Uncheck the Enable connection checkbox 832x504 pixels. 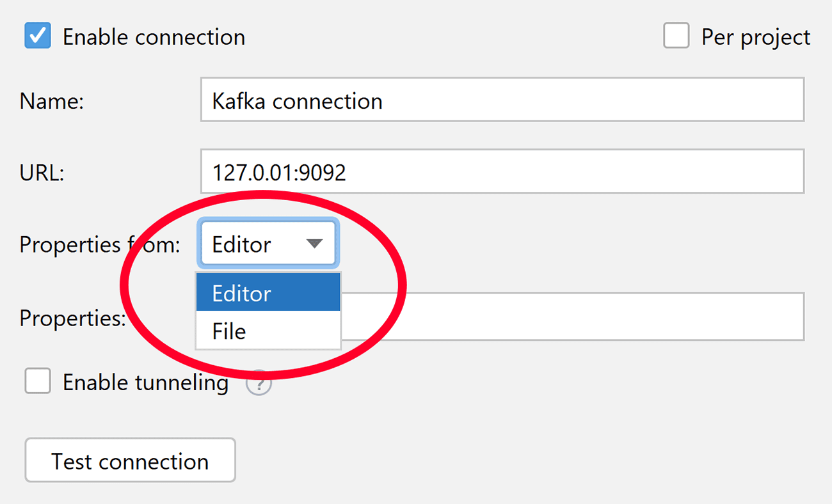pyautogui.click(x=38, y=36)
